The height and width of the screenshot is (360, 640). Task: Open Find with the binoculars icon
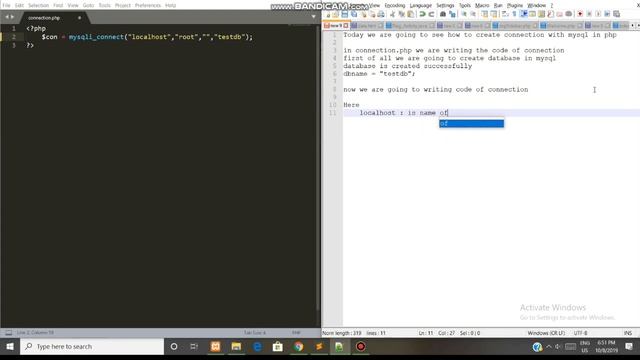click(x=443, y=14)
